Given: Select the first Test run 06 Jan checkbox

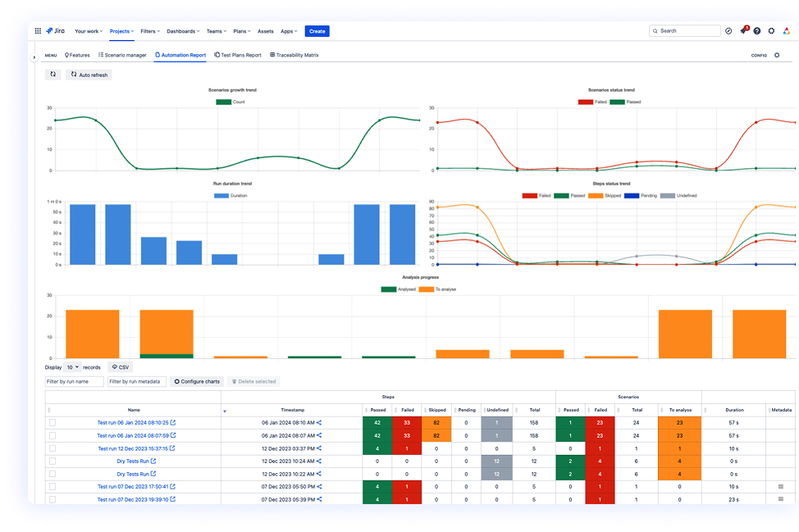Looking at the screenshot, I should pos(51,423).
